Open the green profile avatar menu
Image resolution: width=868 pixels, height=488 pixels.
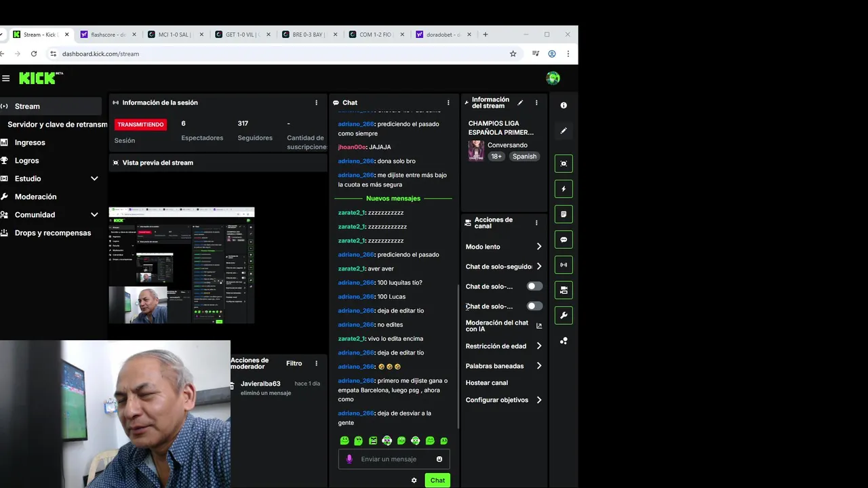coord(553,78)
